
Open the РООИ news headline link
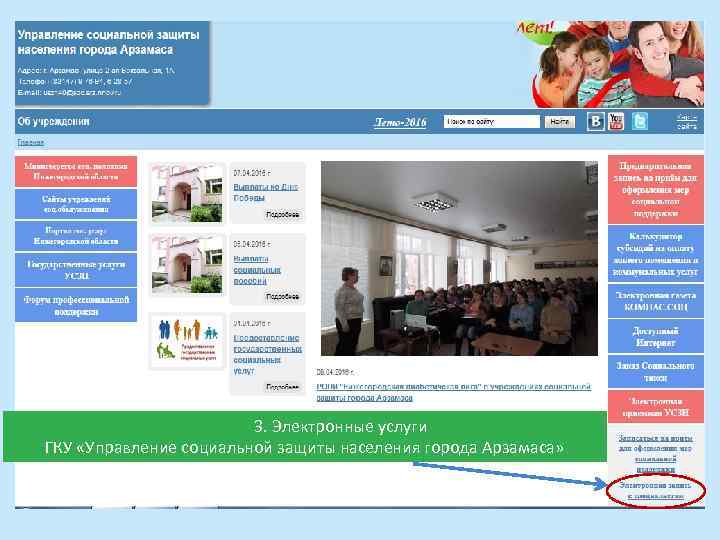[x=454, y=392]
